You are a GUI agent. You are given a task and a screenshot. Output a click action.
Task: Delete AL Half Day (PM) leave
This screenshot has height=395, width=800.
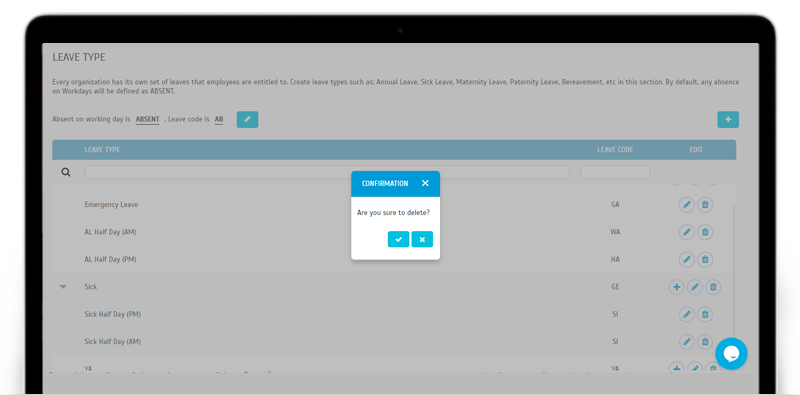coord(705,259)
